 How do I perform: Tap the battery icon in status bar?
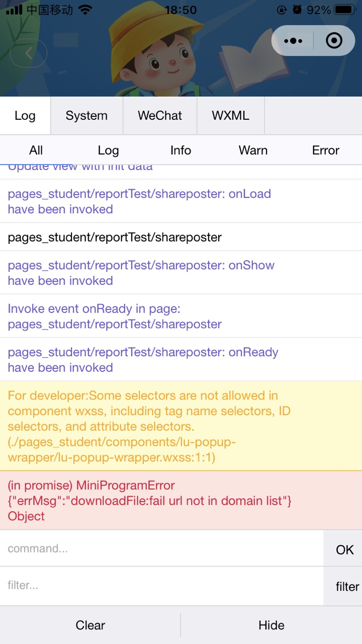coord(344,10)
